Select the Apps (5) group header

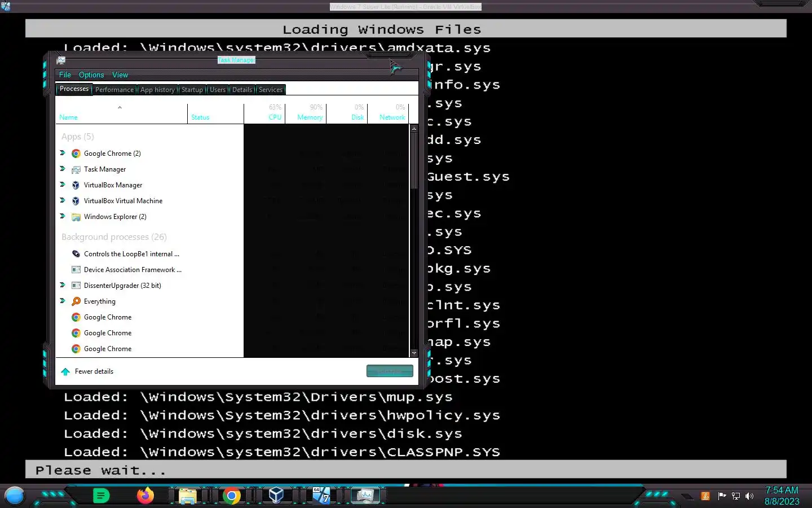point(78,137)
